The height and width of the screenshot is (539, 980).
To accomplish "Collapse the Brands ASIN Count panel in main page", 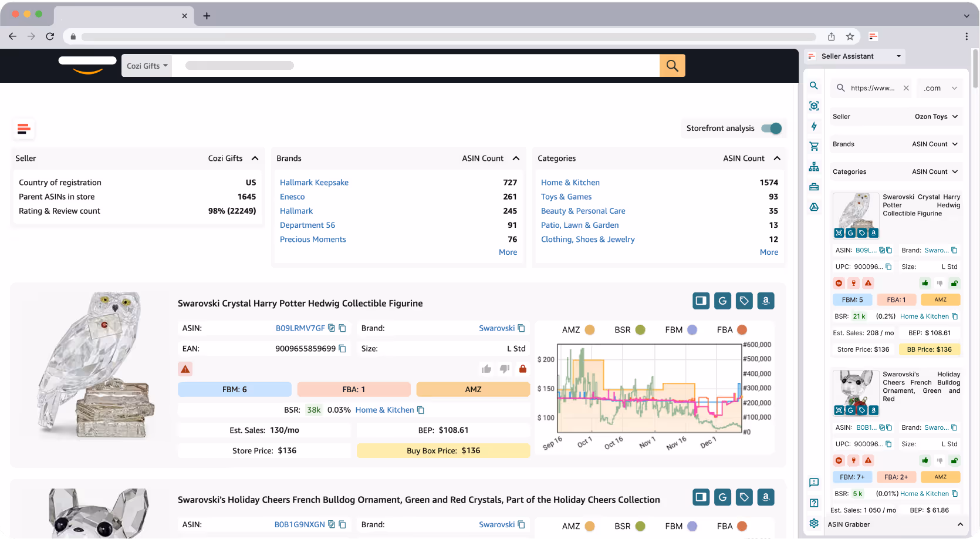I will pyautogui.click(x=516, y=159).
